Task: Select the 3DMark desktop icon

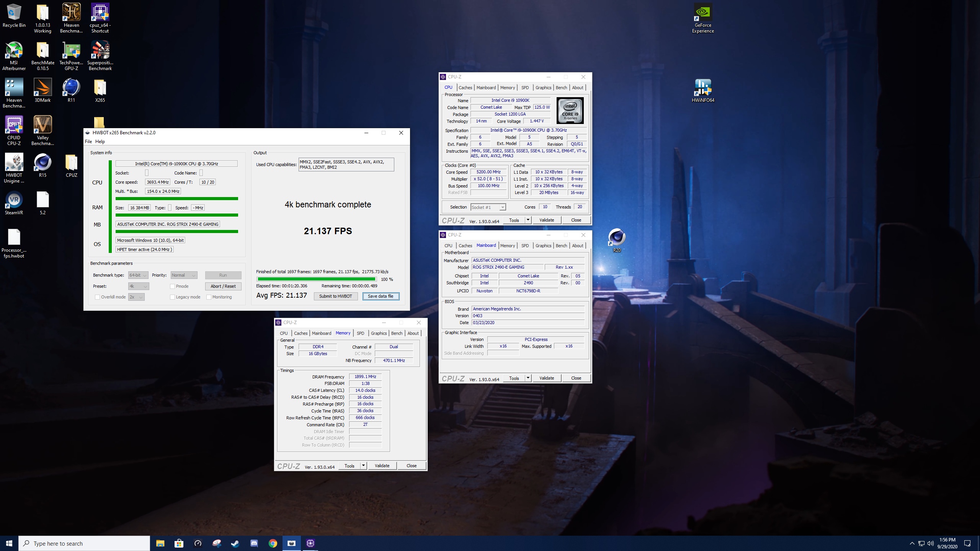Action: pyautogui.click(x=42, y=91)
